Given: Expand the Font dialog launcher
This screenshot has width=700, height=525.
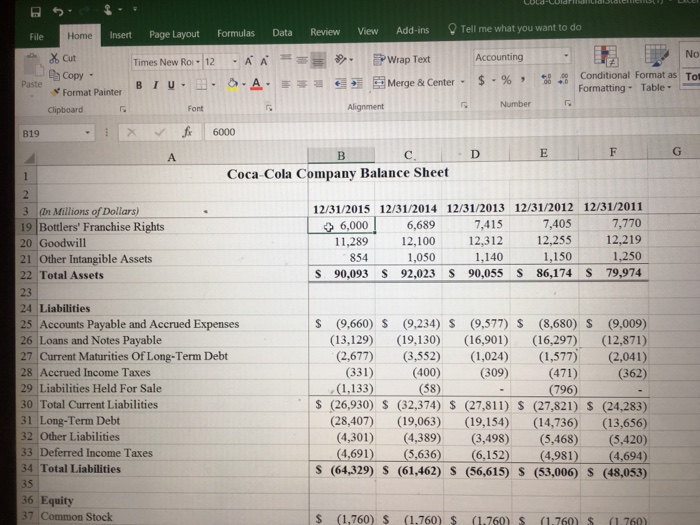Looking at the screenshot, I should tap(269, 108).
